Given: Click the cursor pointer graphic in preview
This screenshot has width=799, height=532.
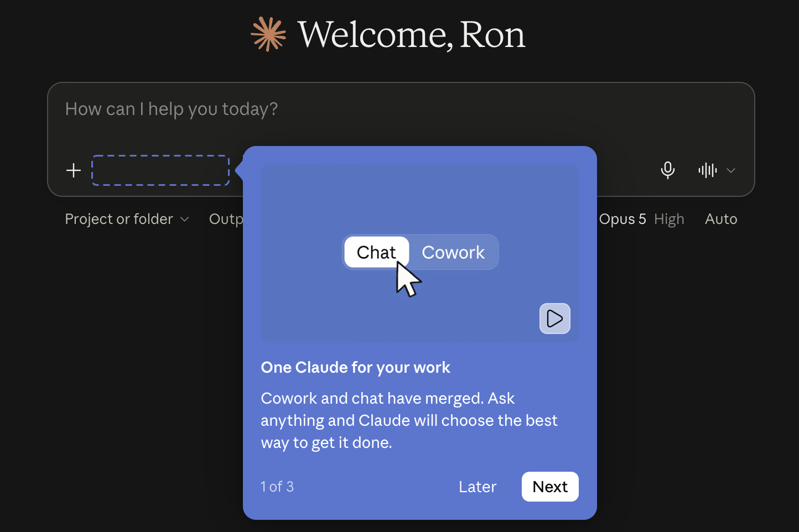Looking at the screenshot, I should pyautogui.click(x=408, y=279).
